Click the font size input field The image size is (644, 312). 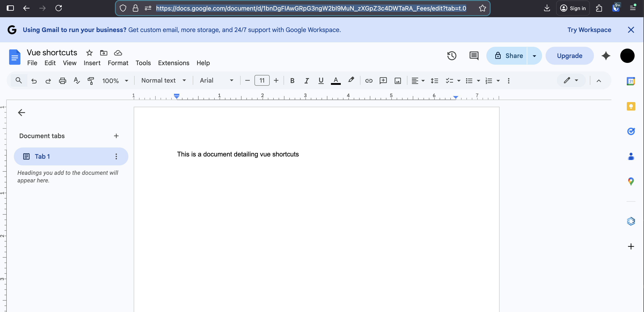pos(262,81)
